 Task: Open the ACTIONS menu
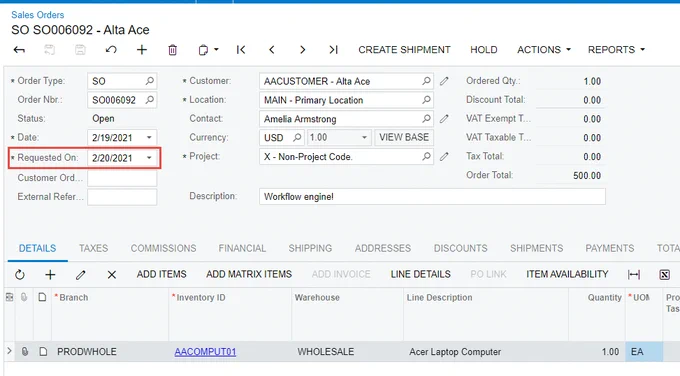[544, 50]
